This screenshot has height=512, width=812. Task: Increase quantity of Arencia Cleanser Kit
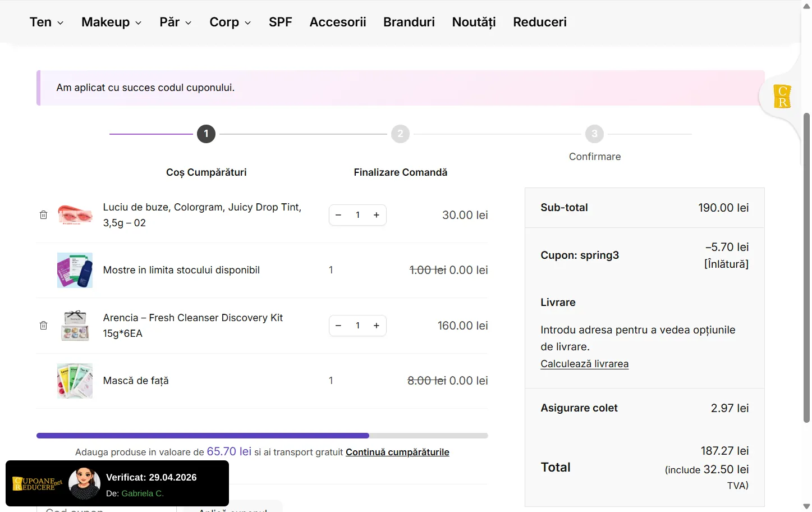point(377,326)
